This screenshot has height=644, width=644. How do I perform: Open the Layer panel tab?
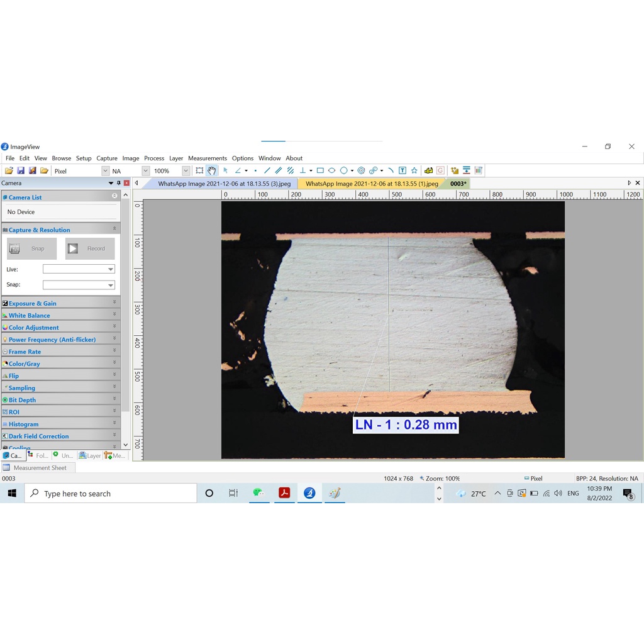click(90, 455)
